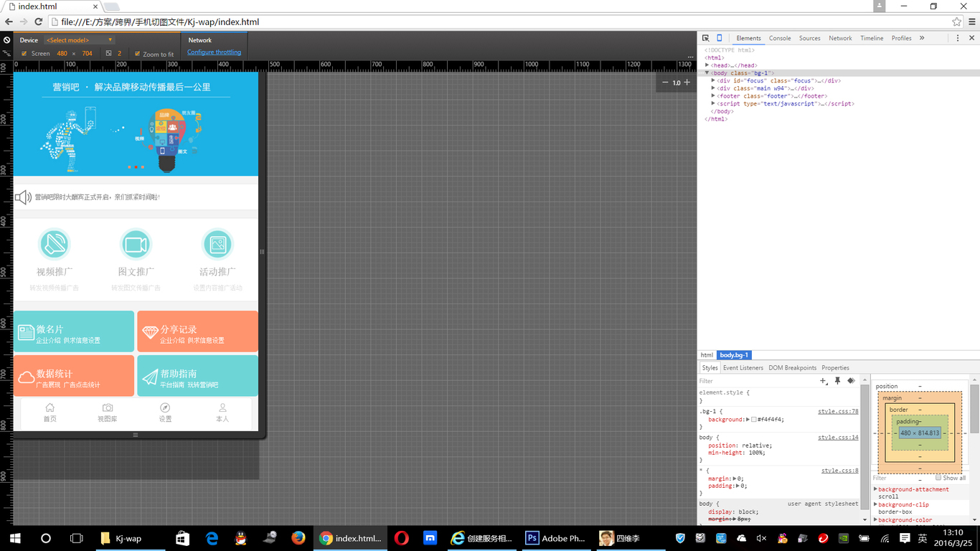Expand the footer element node
This screenshot has height=551, width=980.
[713, 95]
